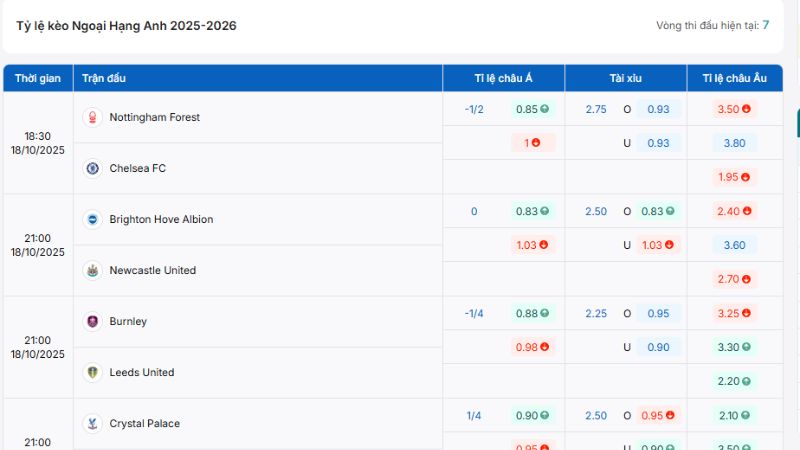Click the Thời gian column header
Image resolution: width=800 pixels, height=450 pixels.
(38, 78)
